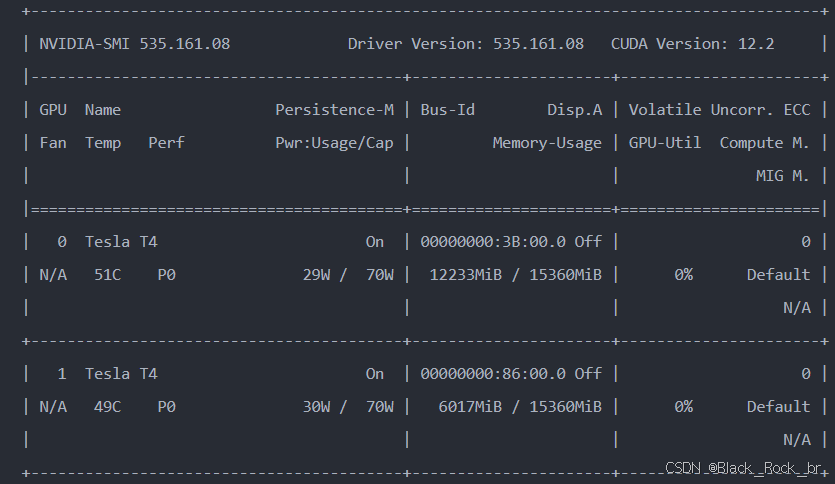Image resolution: width=835 pixels, height=484 pixels.
Task: Click the Disp.A Off value of GPU 0
Action: [x=588, y=242]
